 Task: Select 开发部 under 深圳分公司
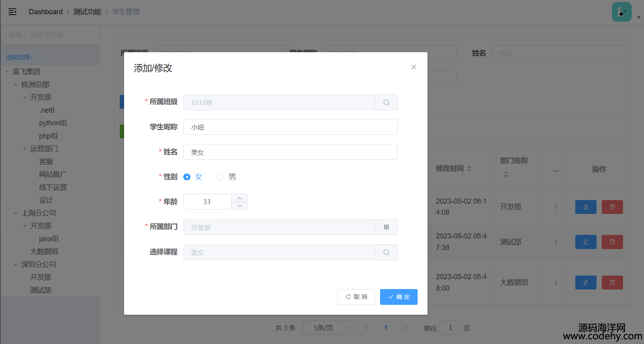tap(41, 277)
